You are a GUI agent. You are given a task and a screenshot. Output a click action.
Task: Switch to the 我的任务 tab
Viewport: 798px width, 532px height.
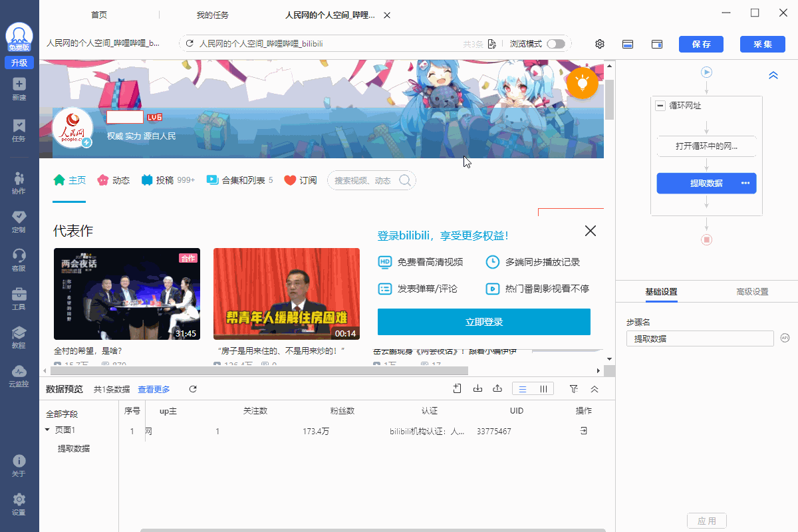click(x=213, y=15)
